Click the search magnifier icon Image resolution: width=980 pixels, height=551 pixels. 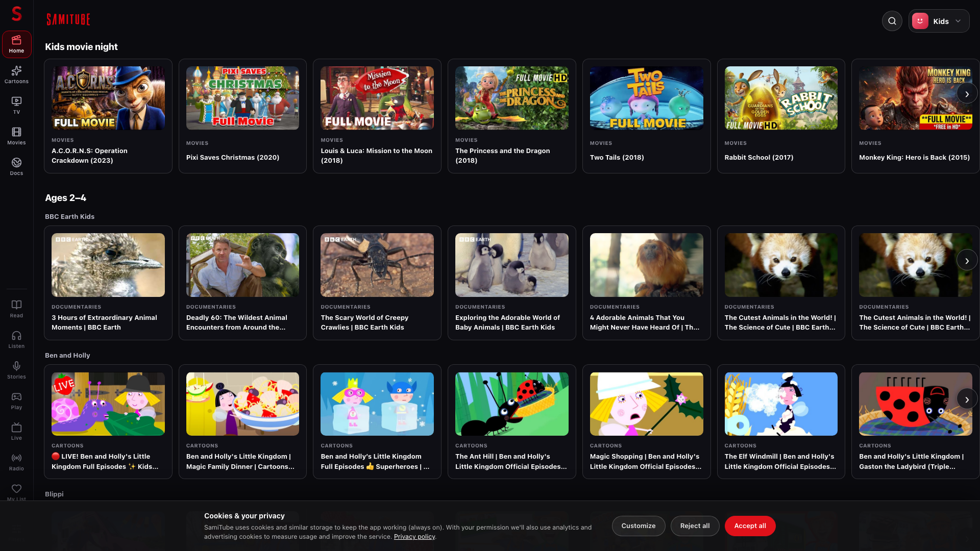click(x=892, y=21)
